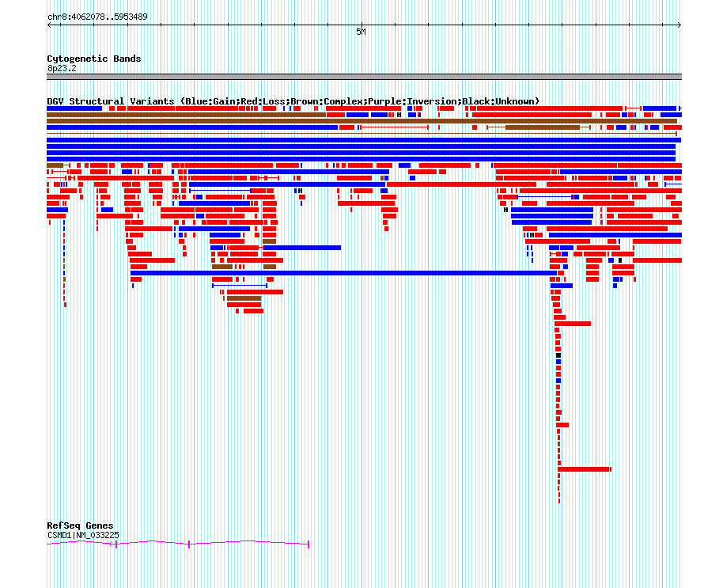Click the 5M mark on the ruler
The image size is (704, 588).
pyautogui.click(x=361, y=32)
